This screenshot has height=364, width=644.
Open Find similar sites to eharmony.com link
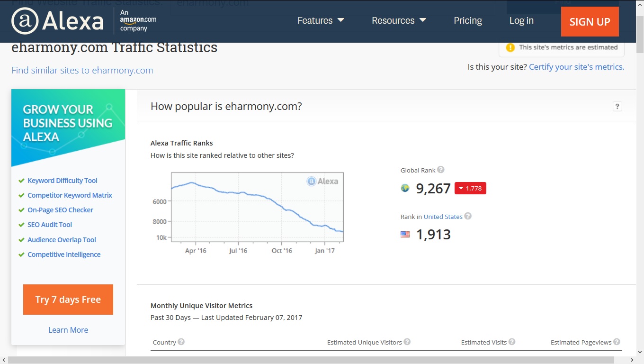(x=82, y=70)
